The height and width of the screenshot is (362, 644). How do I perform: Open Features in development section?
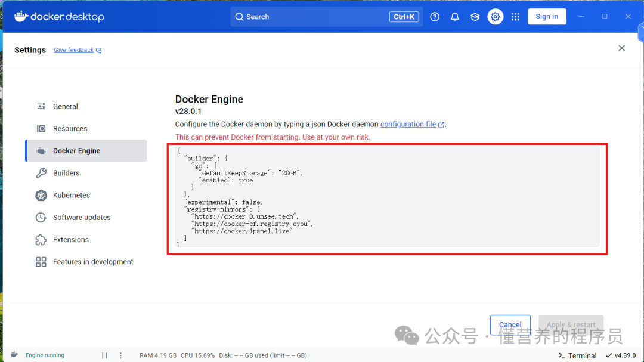coord(86,262)
